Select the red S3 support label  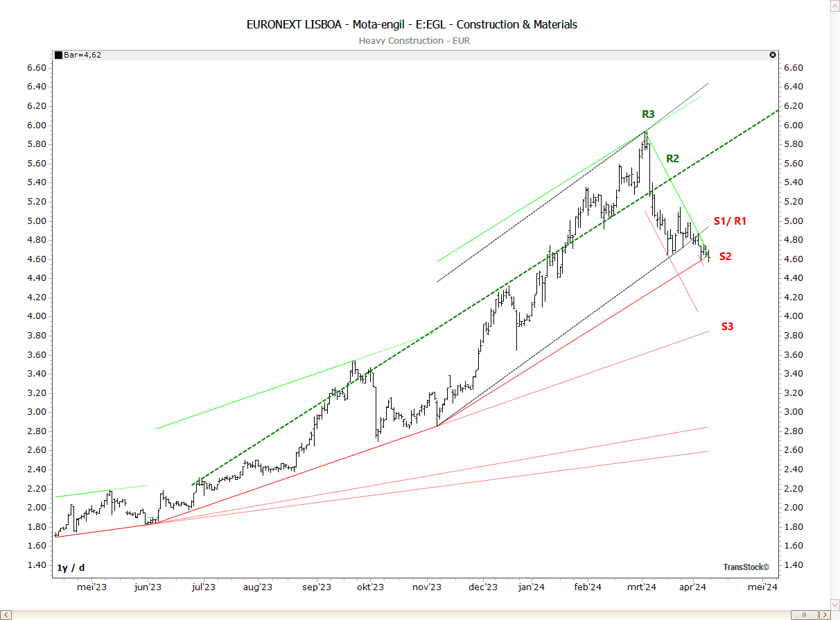[727, 326]
